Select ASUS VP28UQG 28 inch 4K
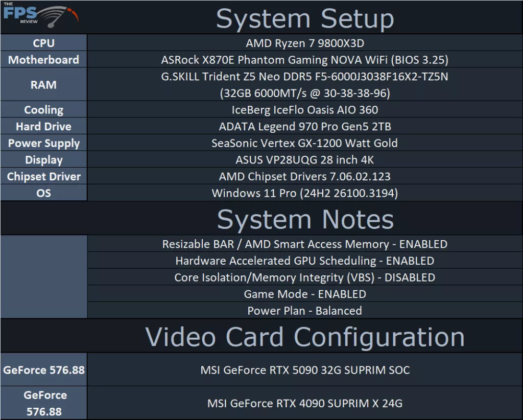This screenshot has width=523, height=420. pos(305,160)
